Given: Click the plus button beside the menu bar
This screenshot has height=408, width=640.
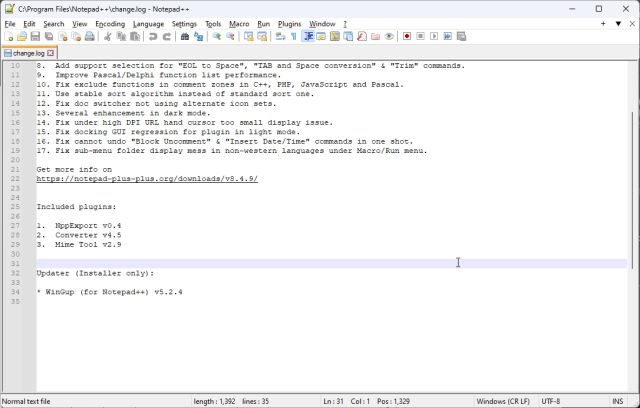Looking at the screenshot, I should (x=603, y=24).
